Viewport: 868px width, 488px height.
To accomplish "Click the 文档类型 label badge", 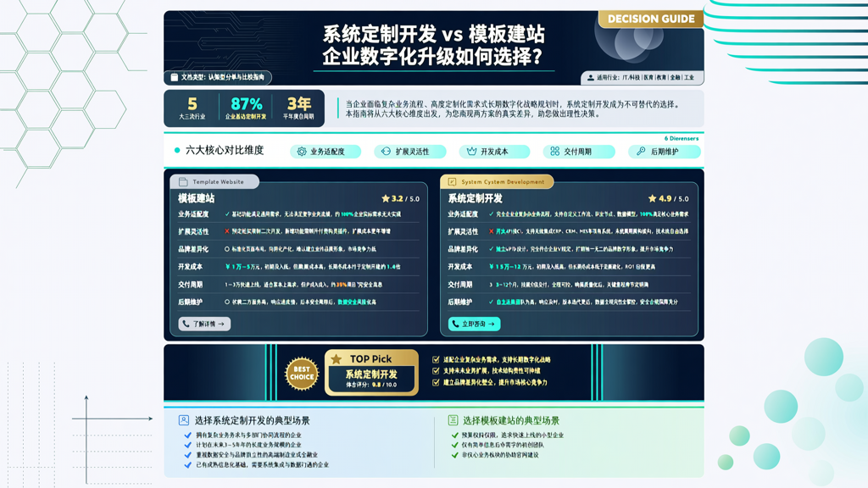I will [218, 77].
